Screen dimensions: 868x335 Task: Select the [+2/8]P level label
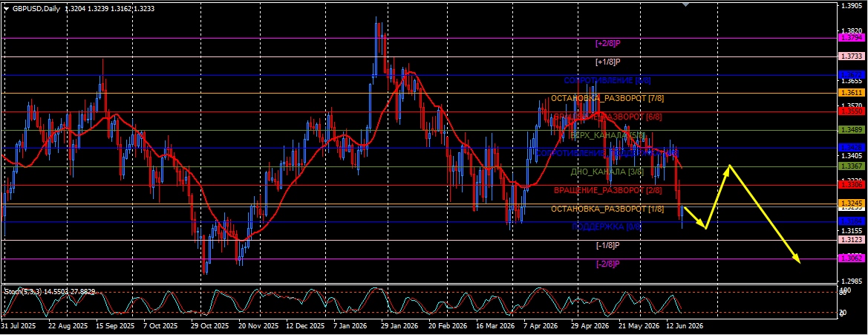608,43
